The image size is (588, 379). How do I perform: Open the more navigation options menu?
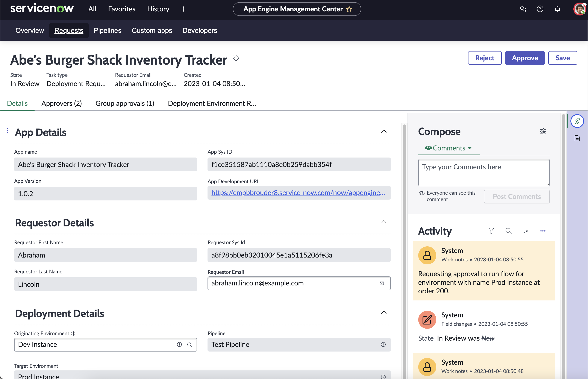click(183, 9)
